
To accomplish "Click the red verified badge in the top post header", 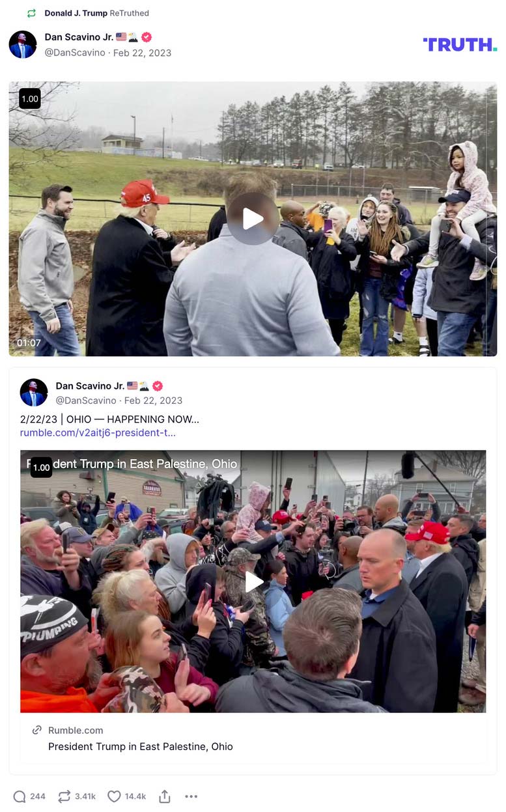I will (x=147, y=37).
